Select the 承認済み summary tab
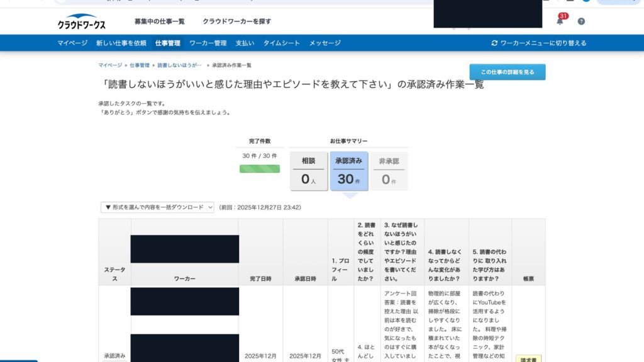Image resolution: width=644 pixels, height=362 pixels. (349, 171)
